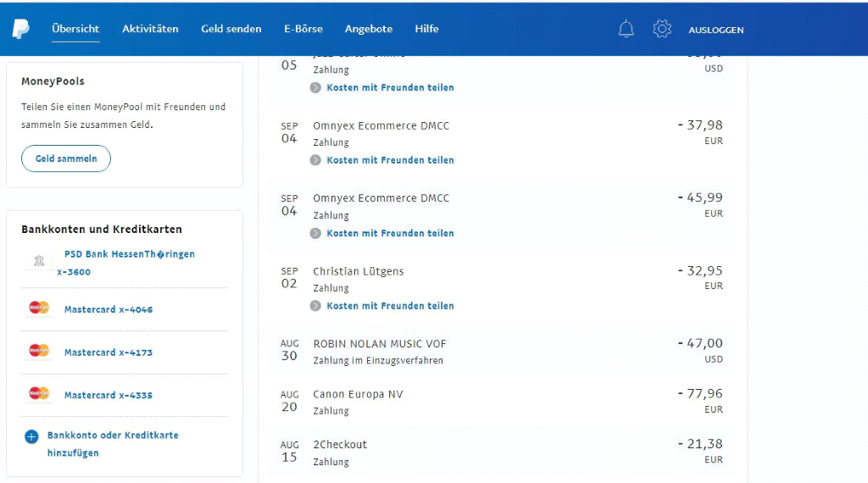This screenshot has height=483, width=868.
Task: Open the ROBIN NOLAN MUSIC VOF transaction
Action: pyautogui.click(x=380, y=344)
